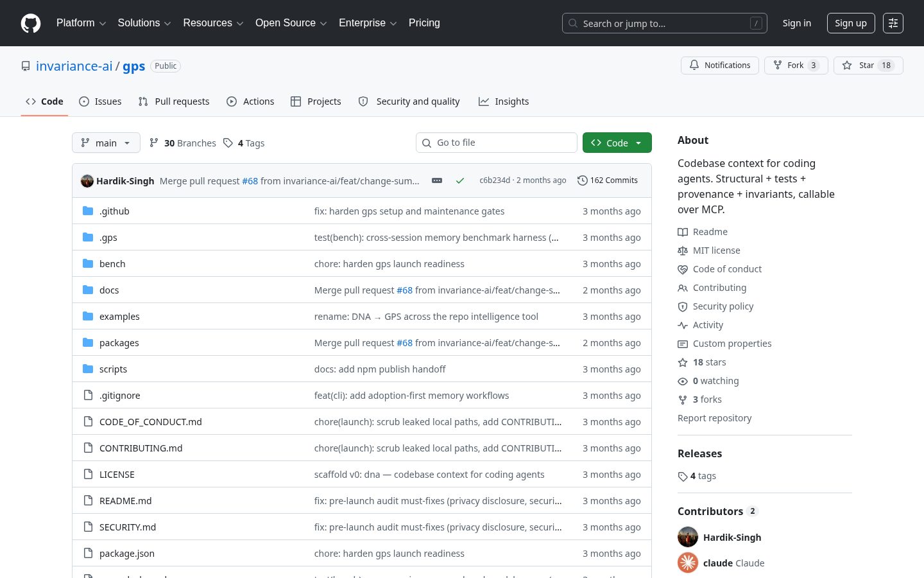The height and width of the screenshot is (578, 924).
Task: Click the Claude contributor avatar
Action: (688, 563)
